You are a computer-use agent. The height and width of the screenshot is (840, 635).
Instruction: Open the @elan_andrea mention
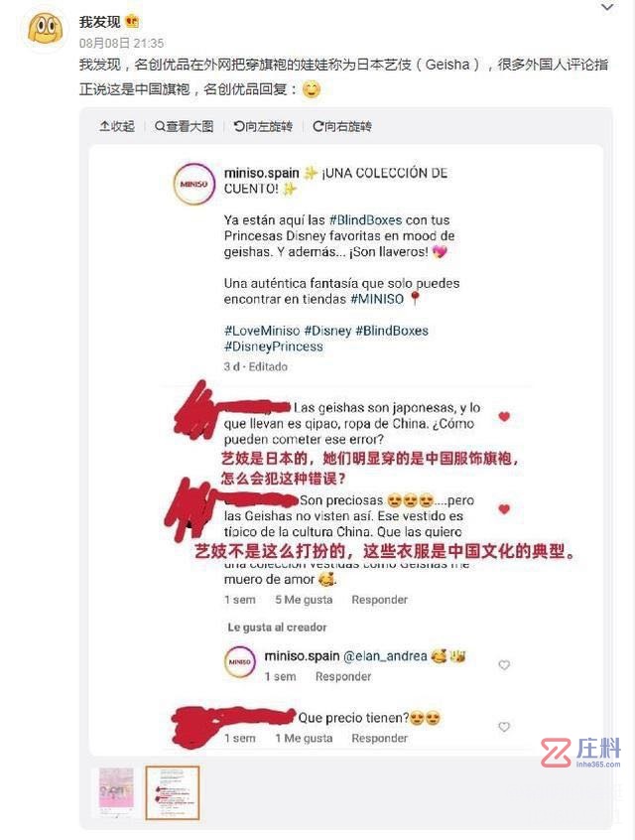pos(385,656)
